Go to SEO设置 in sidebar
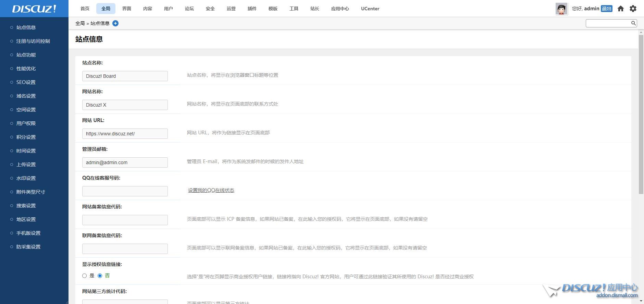644x304 pixels. [26, 82]
